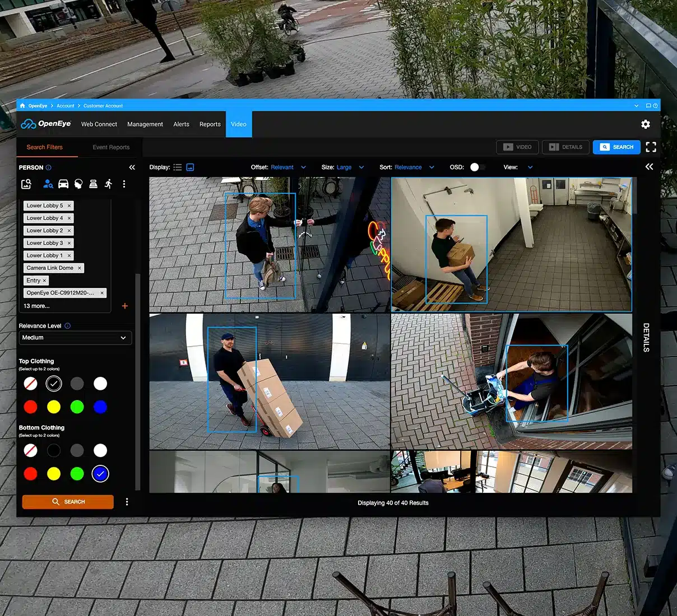Select the face search head icon
The width and height of the screenshot is (677, 616).
(78, 184)
